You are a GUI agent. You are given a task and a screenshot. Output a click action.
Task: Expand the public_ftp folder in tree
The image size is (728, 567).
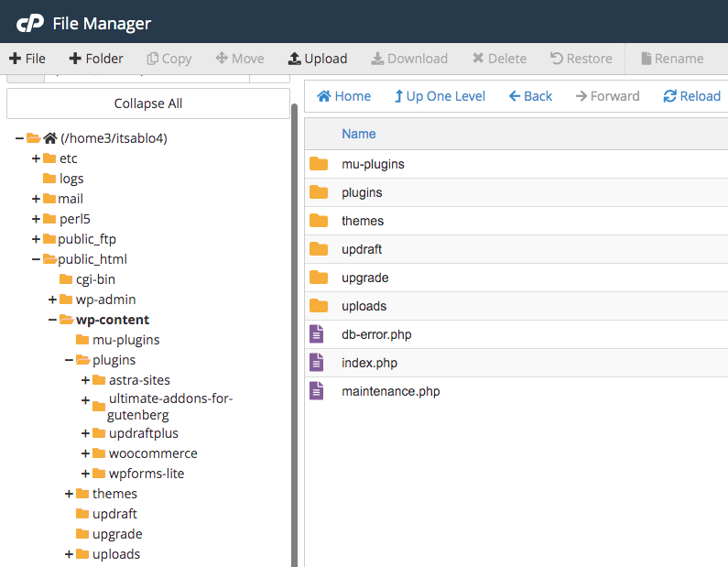point(36,239)
